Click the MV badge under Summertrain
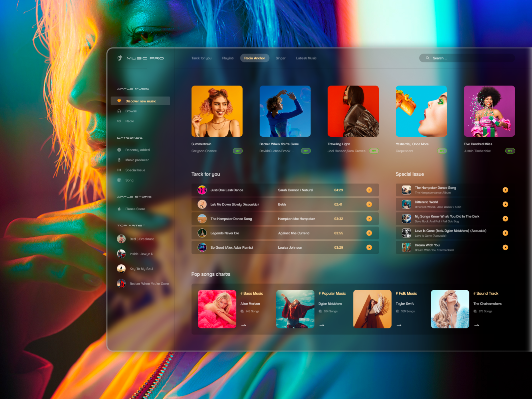532x399 pixels. tap(237, 151)
